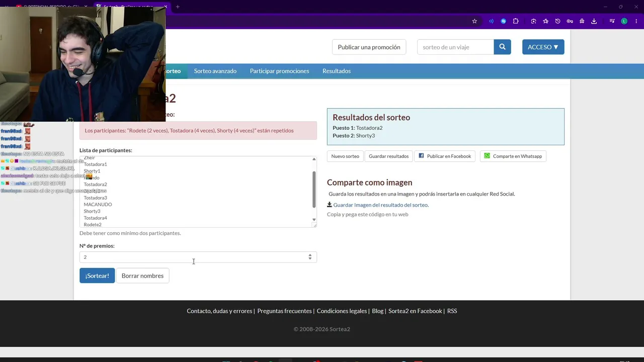Click the Puesto 2 result Shorty3
Screen dimensions: 644x362
point(365,135)
